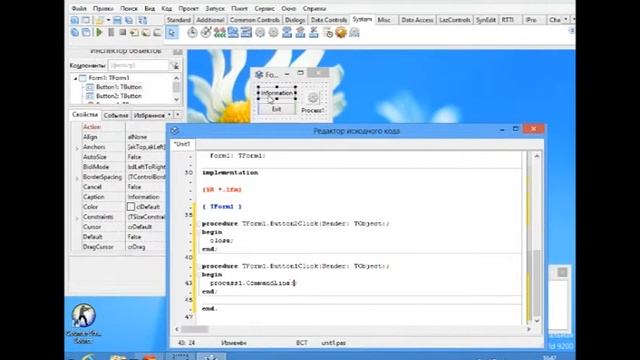Click the Counter-Strike desktop icon

[x=84, y=322]
